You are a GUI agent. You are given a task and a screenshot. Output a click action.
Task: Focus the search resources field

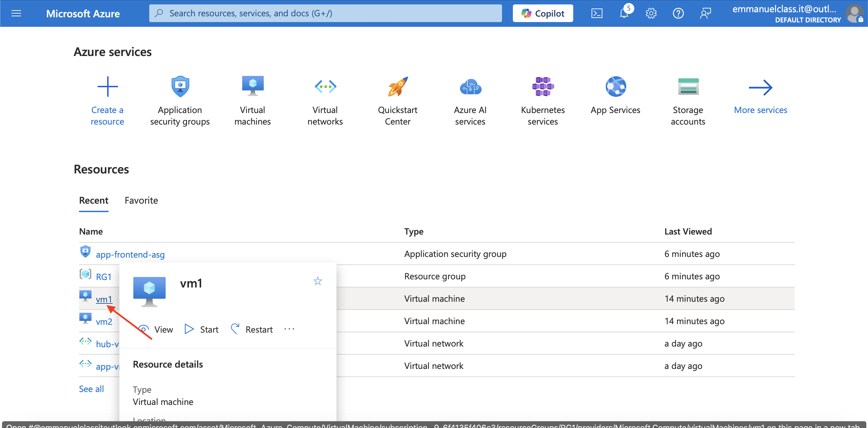point(325,13)
